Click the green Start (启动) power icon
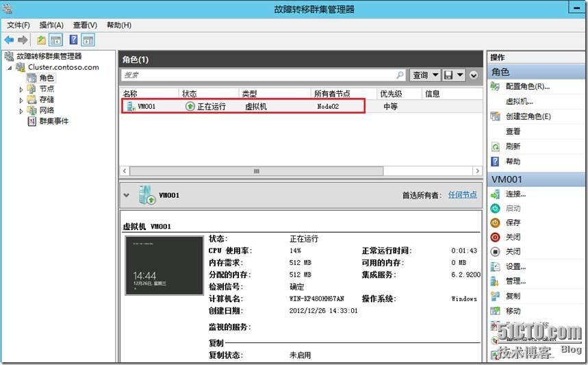The width and height of the screenshot is (588, 365). [x=495, y=209]
